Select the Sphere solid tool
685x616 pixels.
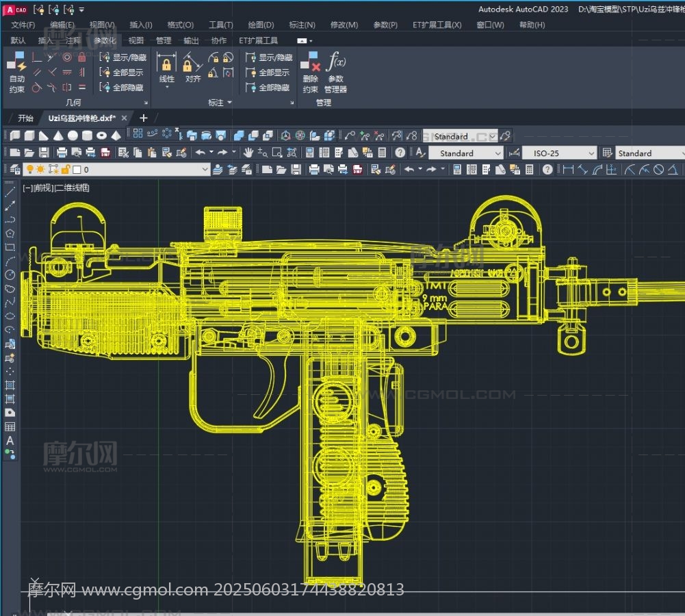[73, 136]
